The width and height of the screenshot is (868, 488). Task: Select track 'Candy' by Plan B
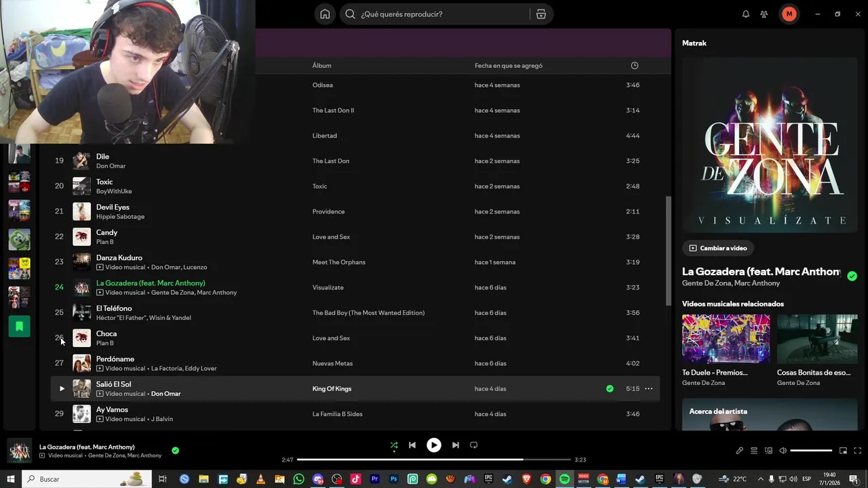click(x=106, y=232)
